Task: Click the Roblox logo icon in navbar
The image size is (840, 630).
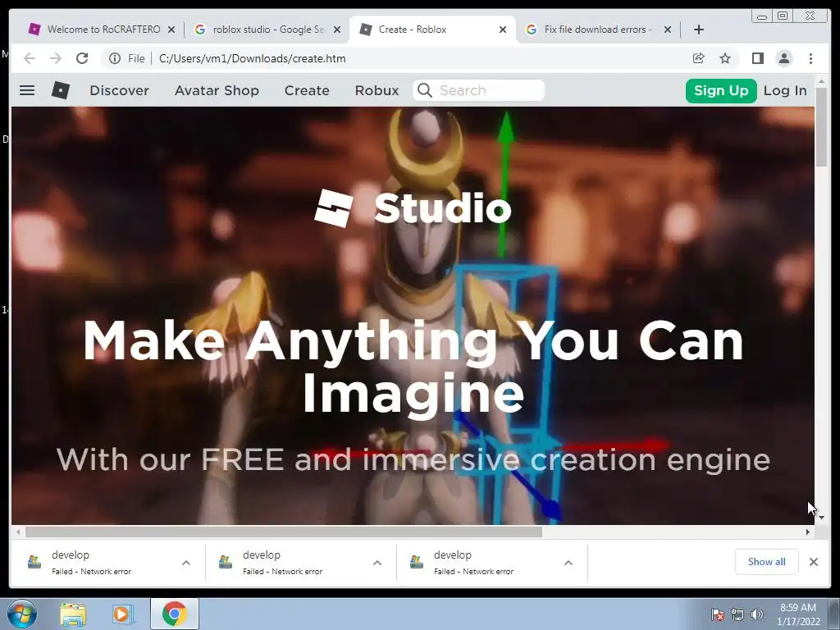Action: (x=61, y=90)
